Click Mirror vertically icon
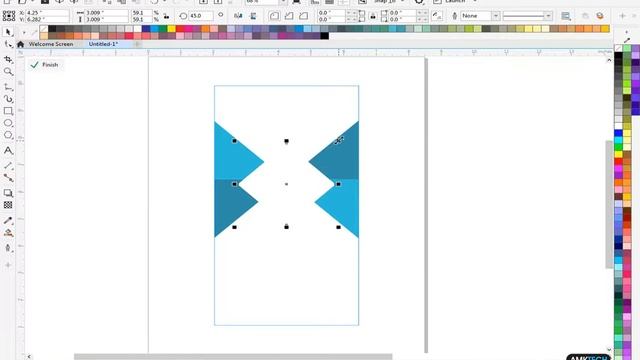Image resolution: width=640 pixels, height=360 pixels. [x=253, y=16]
